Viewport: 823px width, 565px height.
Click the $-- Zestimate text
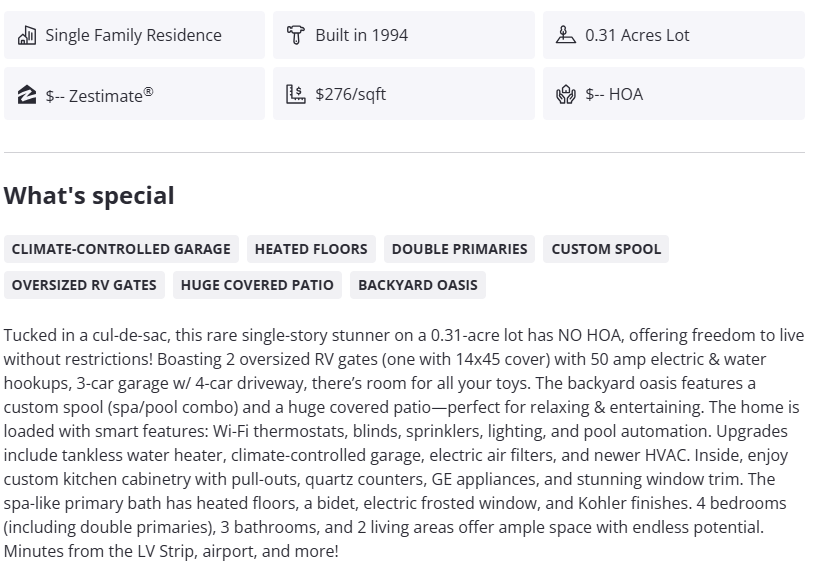tap(99, 95)
